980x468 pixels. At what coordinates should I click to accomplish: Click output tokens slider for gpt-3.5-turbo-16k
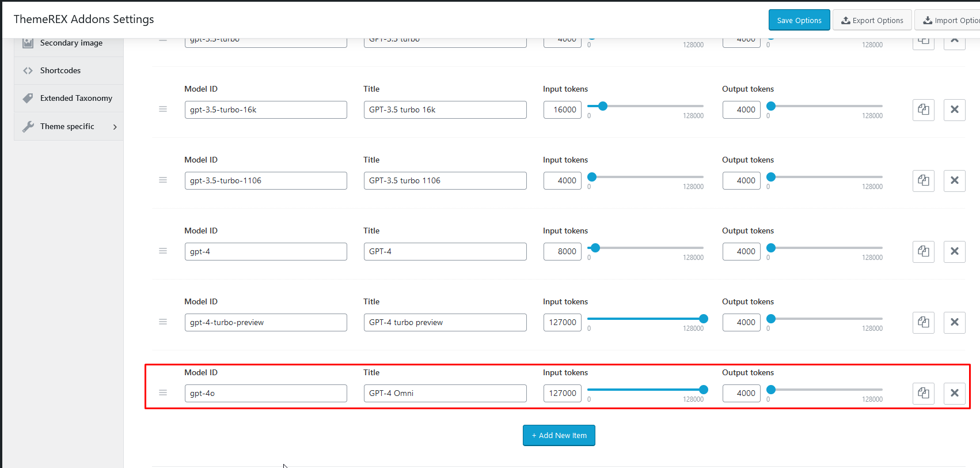coord(825,106)
